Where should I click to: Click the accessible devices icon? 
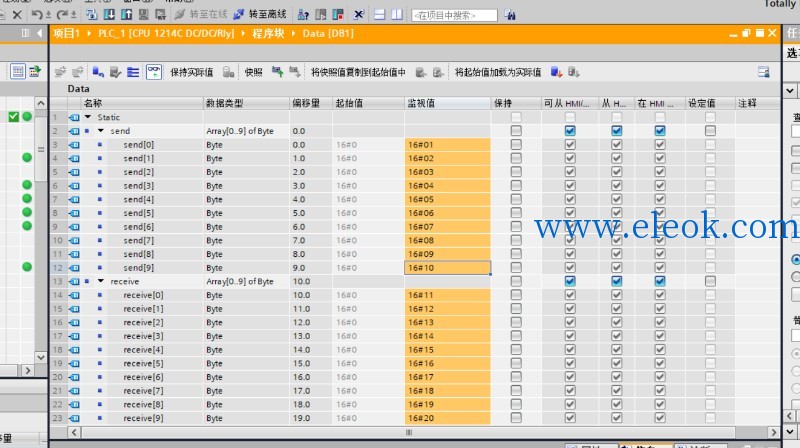303,15
